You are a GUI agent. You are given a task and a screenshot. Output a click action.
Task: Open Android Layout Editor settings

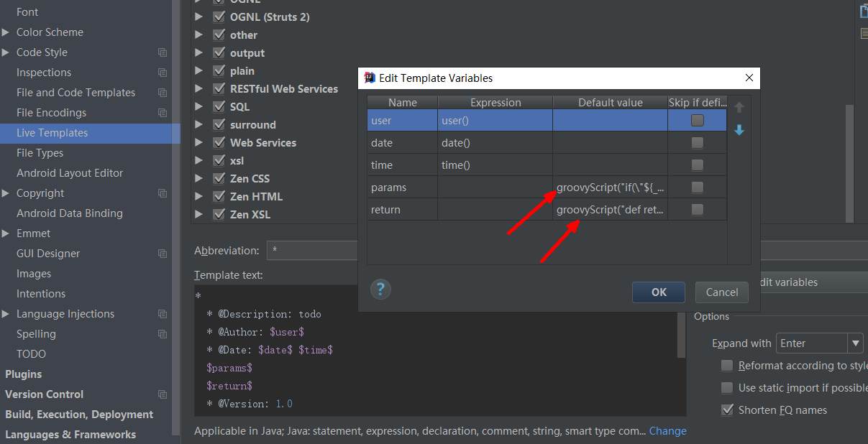(x=70, y=173)
